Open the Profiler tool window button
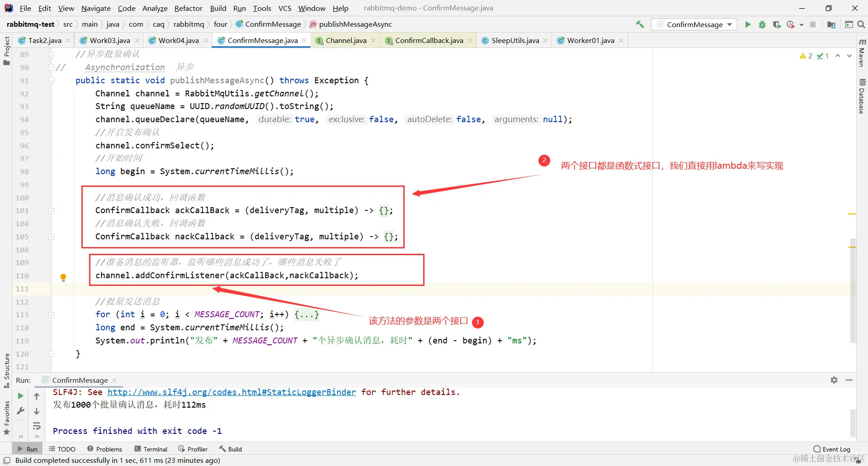The height and width of the screenshot is (466, 868). 193,449
